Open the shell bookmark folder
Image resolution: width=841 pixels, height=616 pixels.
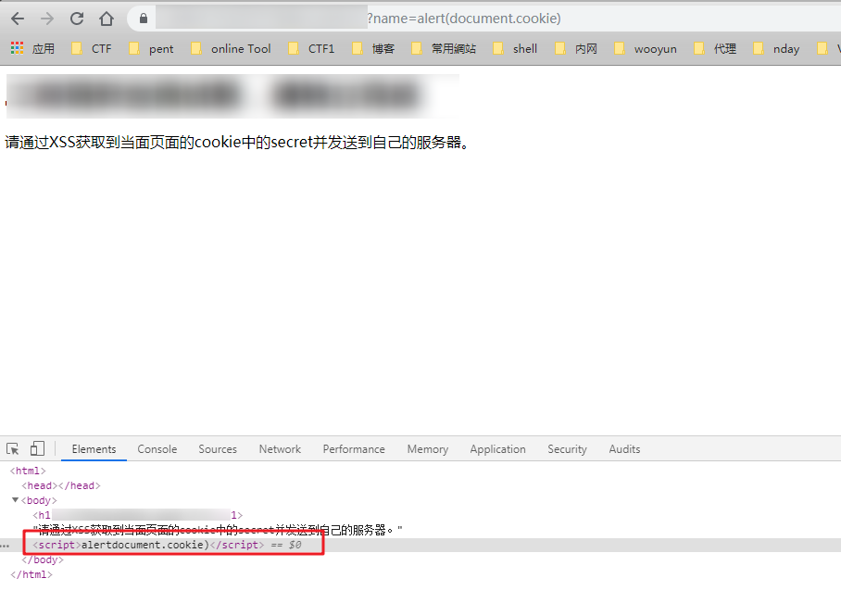tap(515, 49)
